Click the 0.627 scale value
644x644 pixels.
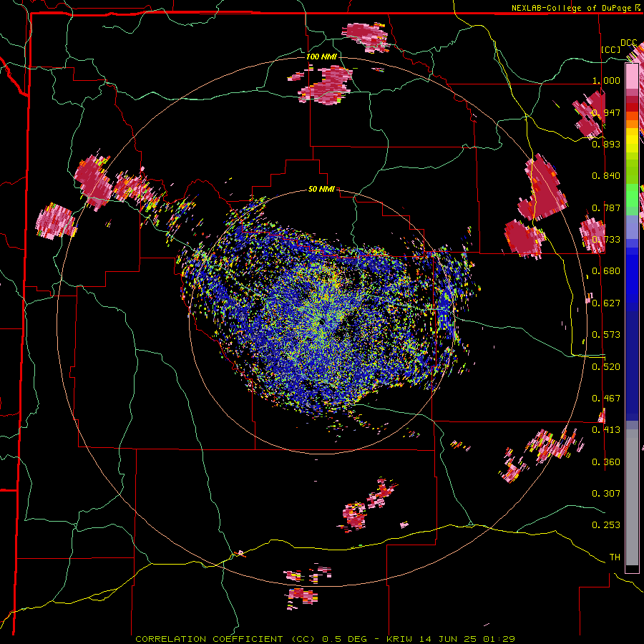click(x=606, y=303)
